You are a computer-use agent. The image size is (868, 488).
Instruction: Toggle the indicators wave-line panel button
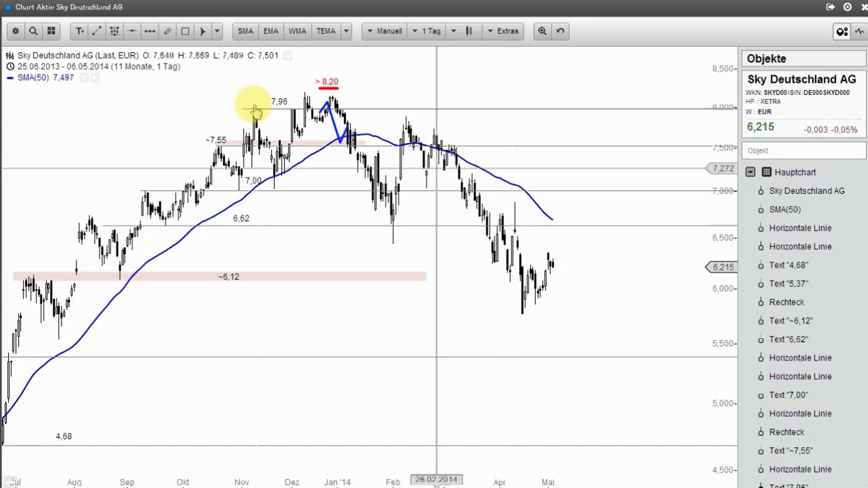tap(859, 31)
